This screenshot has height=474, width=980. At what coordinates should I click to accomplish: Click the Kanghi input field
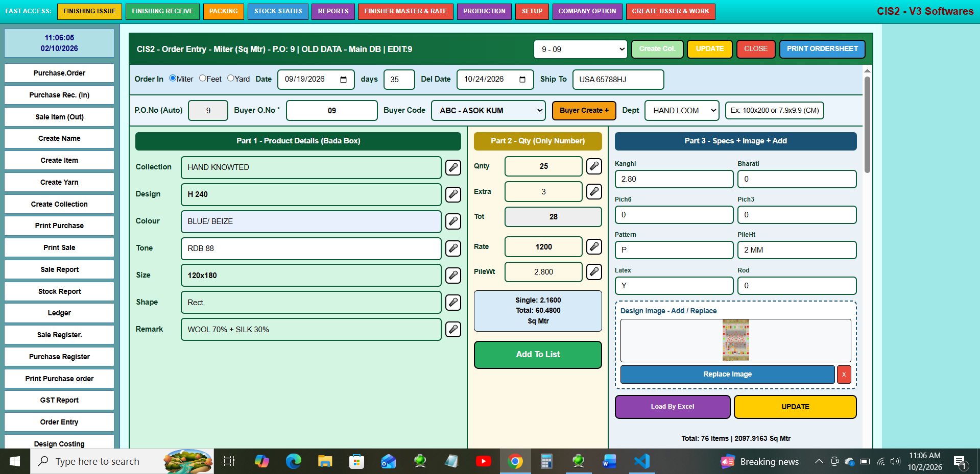(674, 179)
